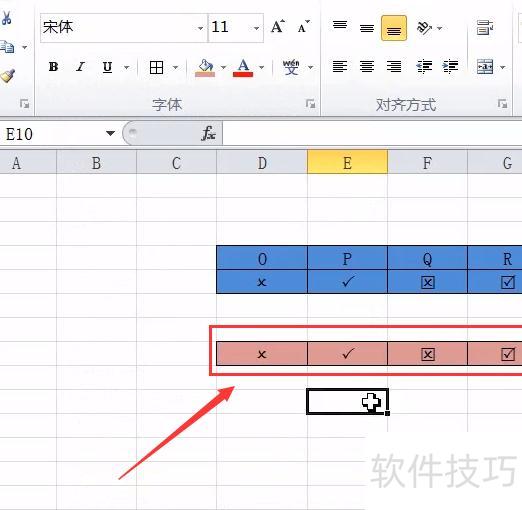Align text left
The image size is (522, 510).
pyautogui.click(x=340, y=67)
